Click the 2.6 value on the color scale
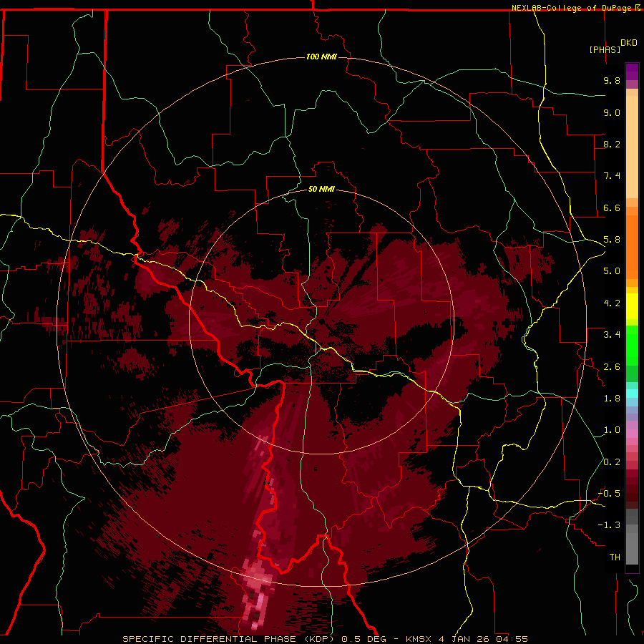Image resolution: width=644 pixels, height=644 pixels. [612, 367]
